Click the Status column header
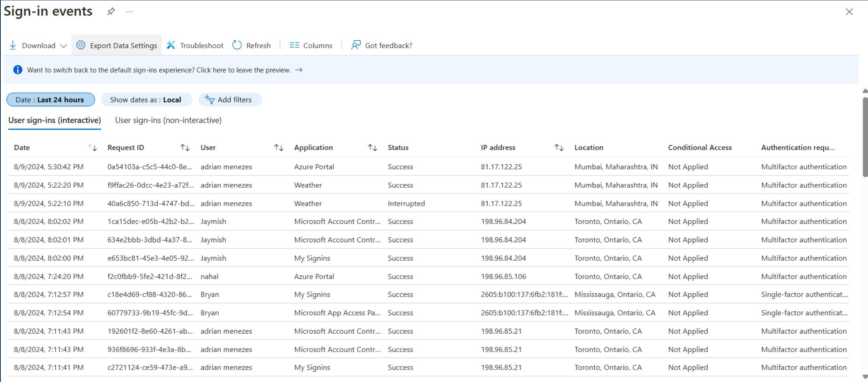868x382 pixels. [398, 147]
